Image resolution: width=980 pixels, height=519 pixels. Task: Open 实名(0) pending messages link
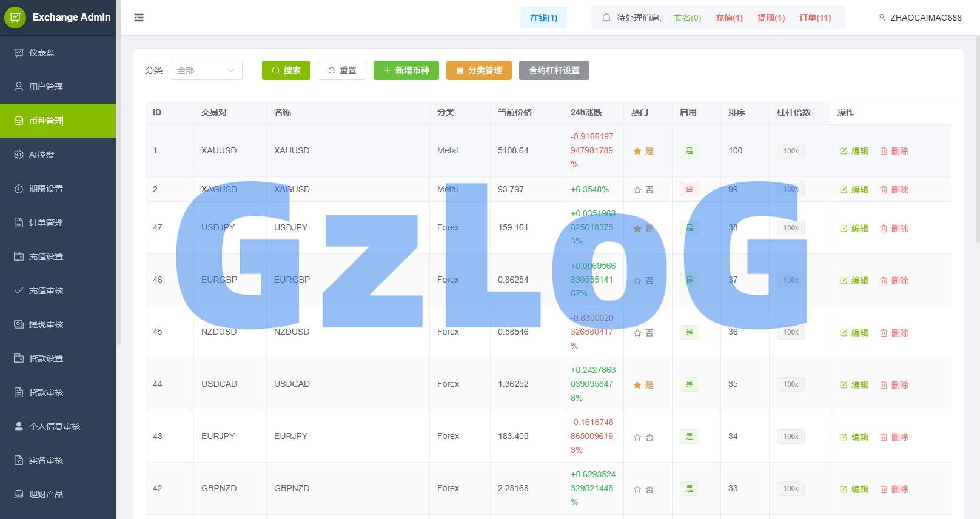tap(687, 18)
